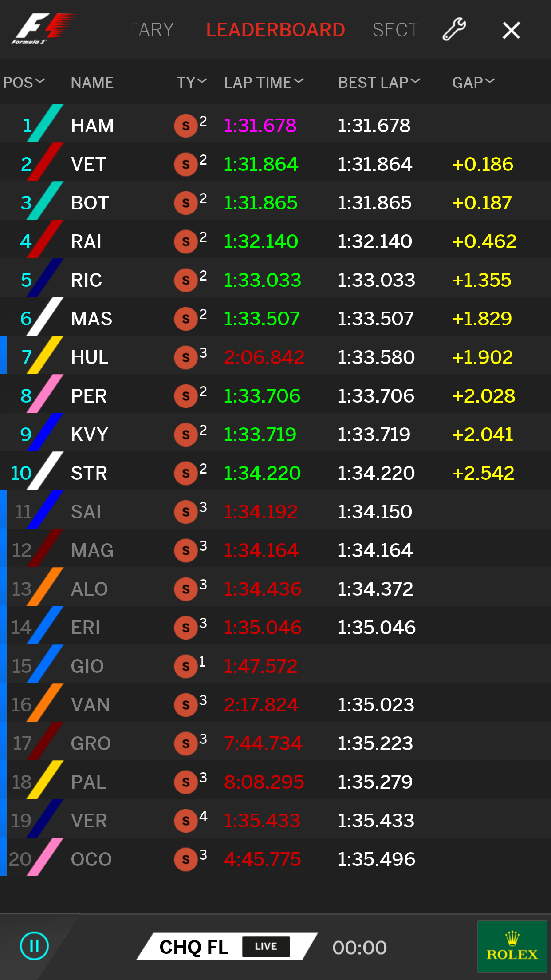Close the leaderboard with the X icon
Image resolution: width=551 pixels, height=980 pixels.
coord(511,30)
